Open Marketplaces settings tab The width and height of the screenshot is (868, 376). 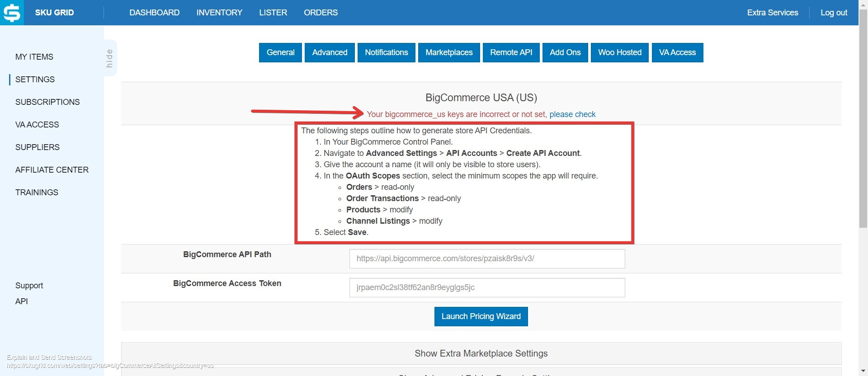(449, 52)
